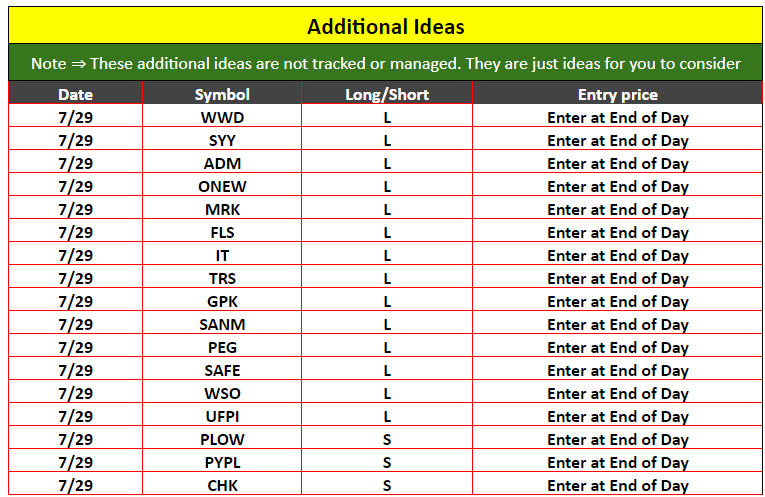Select the PYPL symbol cell
765x497 pixels.
[222, 463]
